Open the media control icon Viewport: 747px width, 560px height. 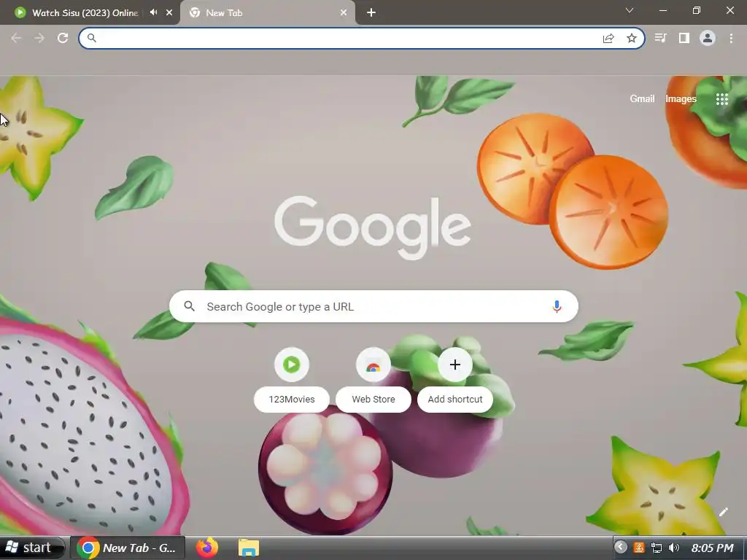(x=660, y=38)
